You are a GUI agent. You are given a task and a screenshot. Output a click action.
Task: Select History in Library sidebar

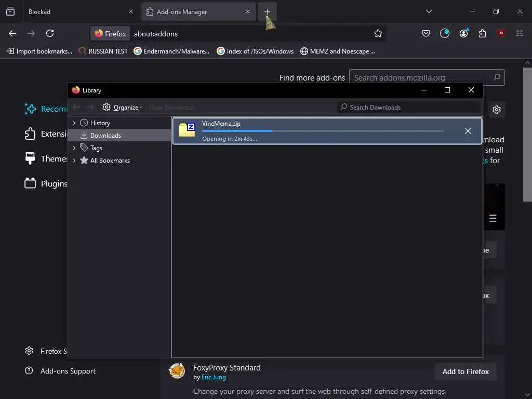pyautogui.click(x=100, y=123)
